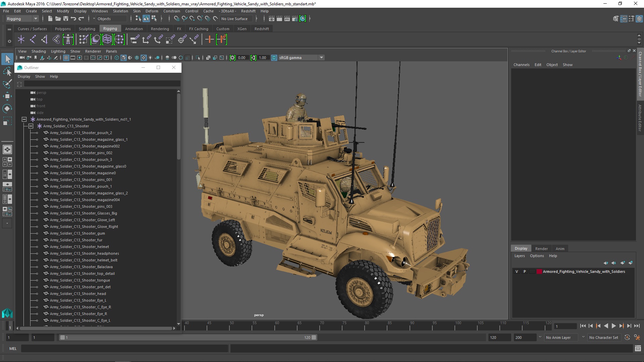Screen dimensions: 644x362
Task: Click the Save Scene icon in the status line
Action: [x=66, y=19]
